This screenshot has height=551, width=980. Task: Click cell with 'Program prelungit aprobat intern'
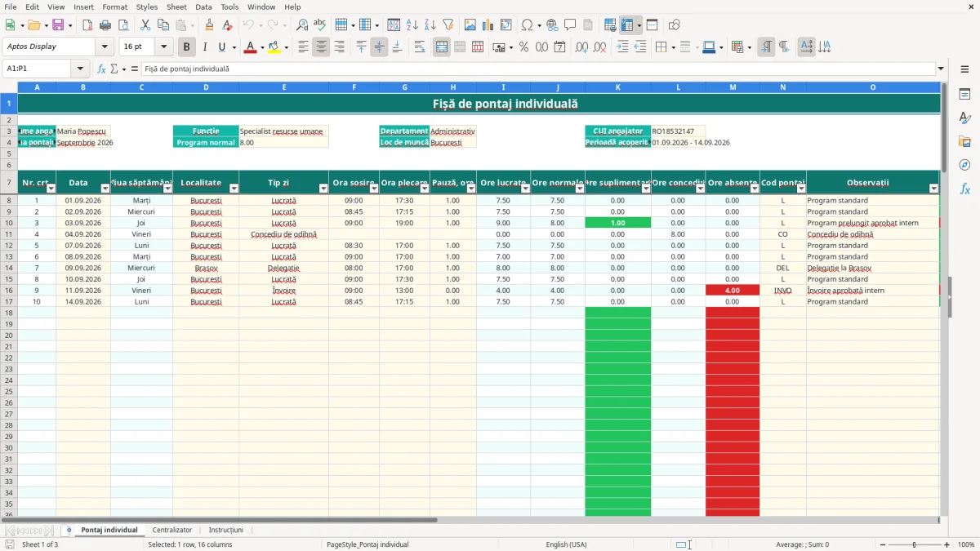tap(873, 223)
